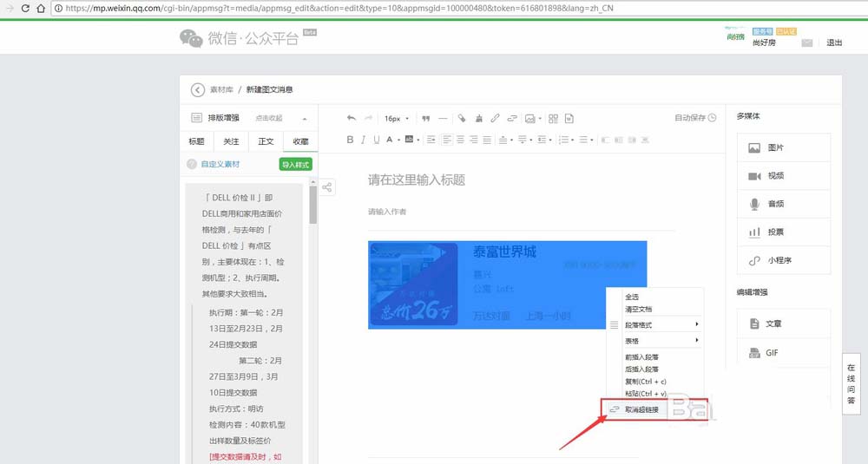The width and height of the screenshot is (868, 464).
Task: Click the 总价26万 image thumbnail
Action: pyautogui.click(x=413, y=284)
